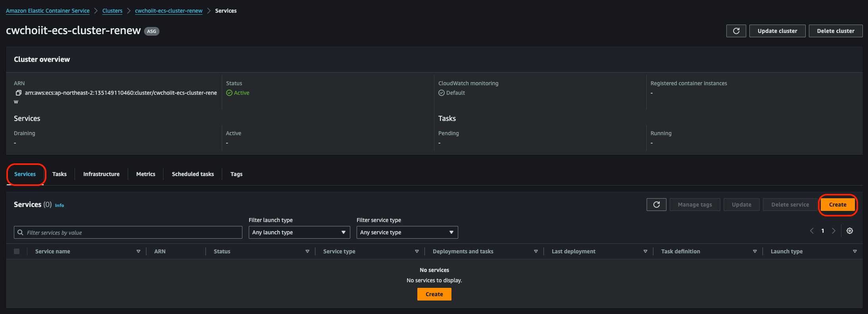Open cwchoiit-ecs-cluster-renew breadcrumb link
Viewport: 868px width, 314px height.
click(169, 11)
